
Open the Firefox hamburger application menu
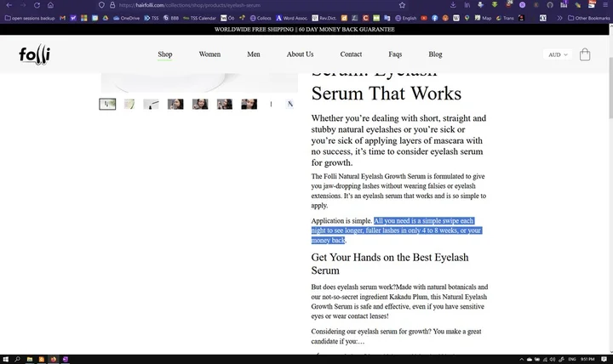point(605,5)
